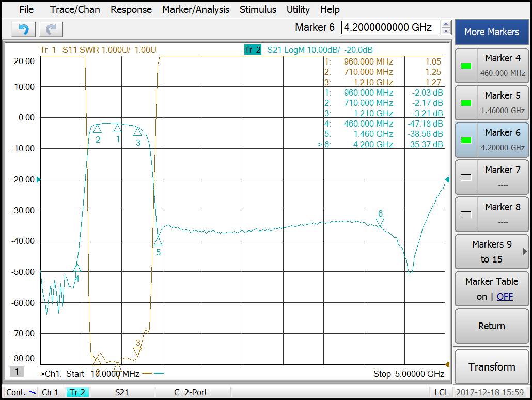Expand the Markers 9 to 15 submenu
This screenshot has height=400, width=532.
point(491,251)
